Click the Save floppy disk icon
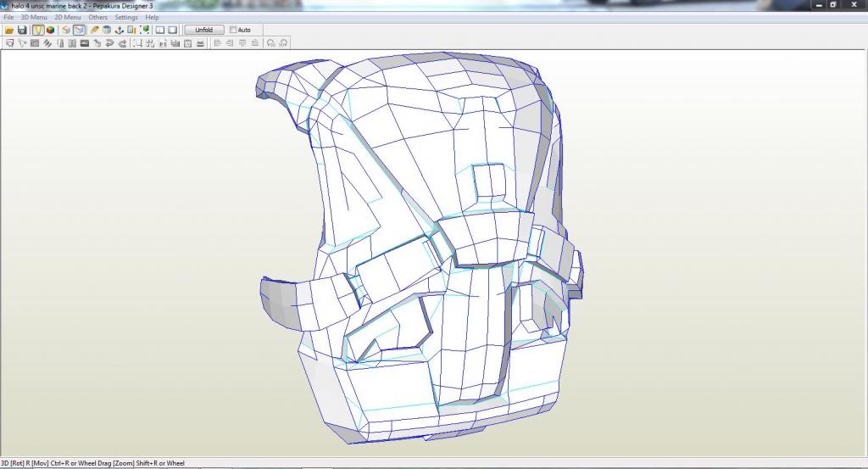 click(22, 30)
